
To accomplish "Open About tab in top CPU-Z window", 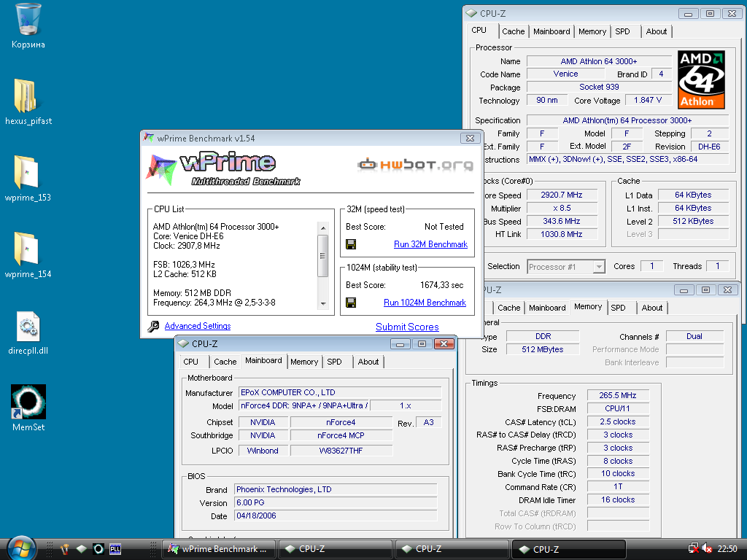I will pos(656,31).
